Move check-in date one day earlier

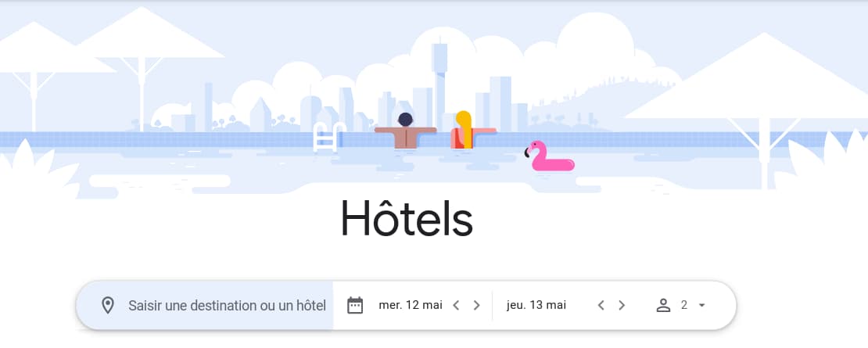click(456, 306)
